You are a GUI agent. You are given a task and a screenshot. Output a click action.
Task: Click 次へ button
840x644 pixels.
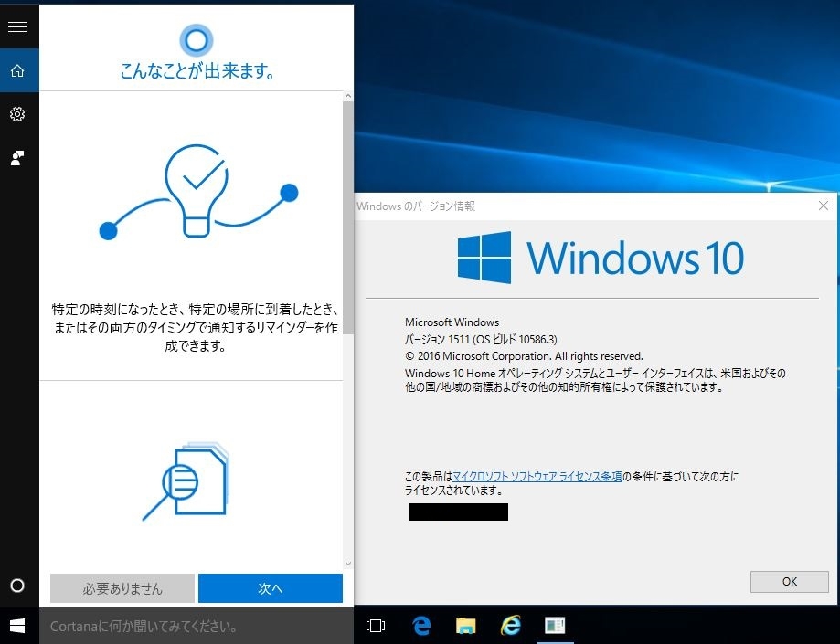click(x=270, y=588)
